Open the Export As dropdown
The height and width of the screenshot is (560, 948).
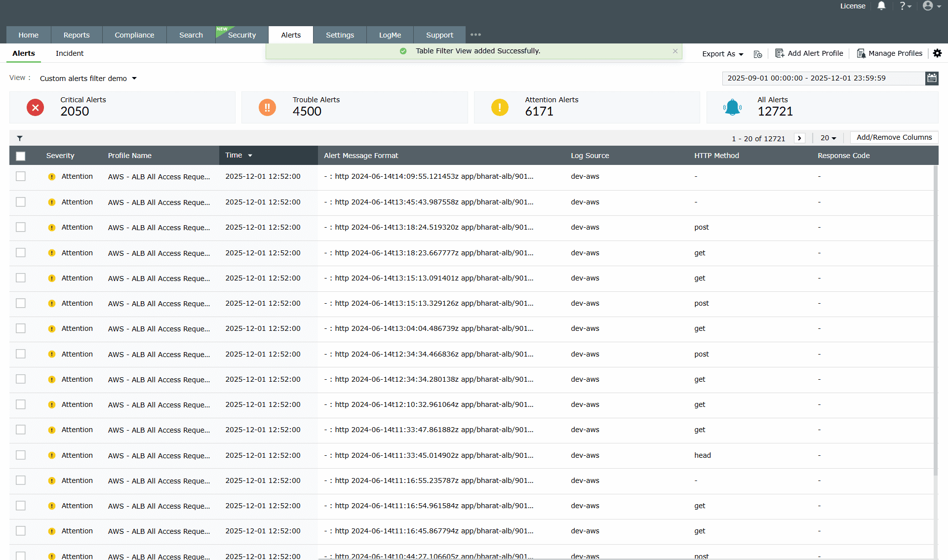(x=722, y=54)
